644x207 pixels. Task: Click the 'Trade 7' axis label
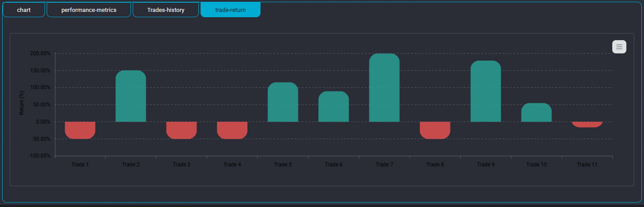(384, 165)
